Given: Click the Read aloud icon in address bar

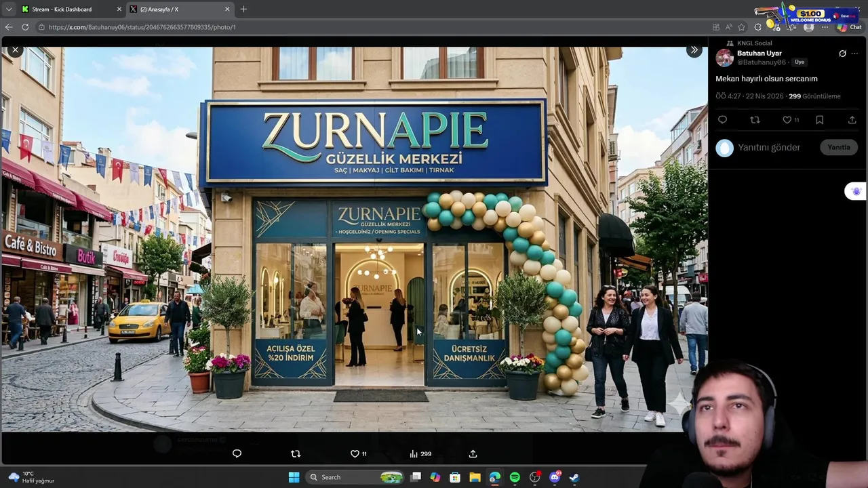Looking at the screenshot, I should (x=728, y=27).
